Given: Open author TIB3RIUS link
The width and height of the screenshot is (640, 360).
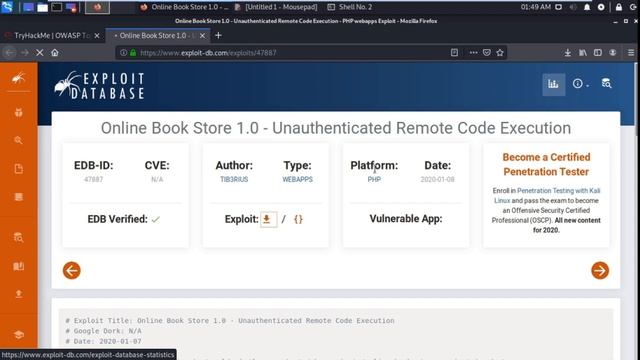Looking at the screenshot, I should [x=234, y=179].
